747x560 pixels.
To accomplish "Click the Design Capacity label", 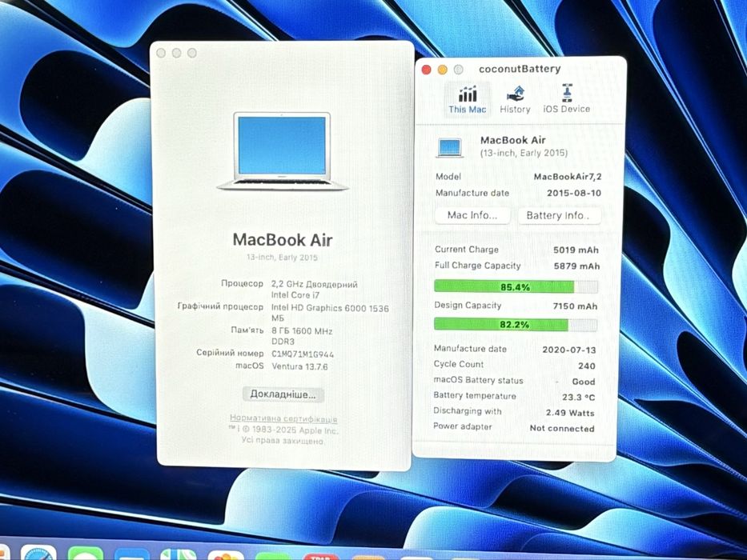I will [468, 306].
